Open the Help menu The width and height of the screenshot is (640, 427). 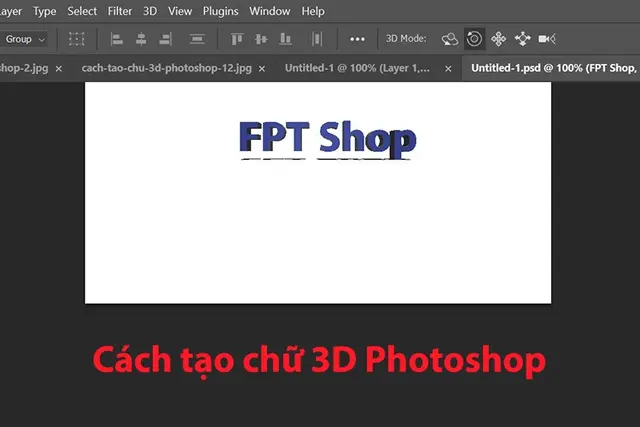pos(313,11)
